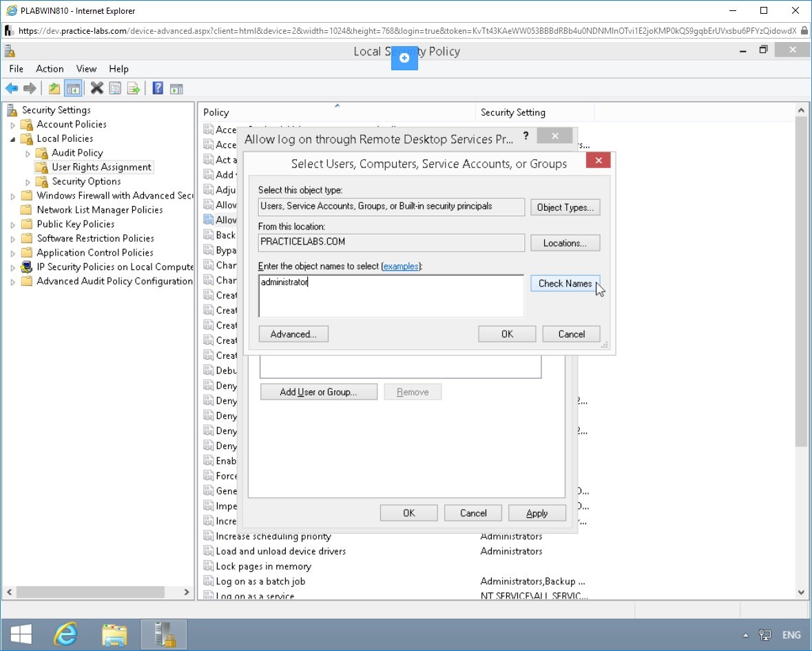
Task: Open the File menu
Action: pos(16,68)
